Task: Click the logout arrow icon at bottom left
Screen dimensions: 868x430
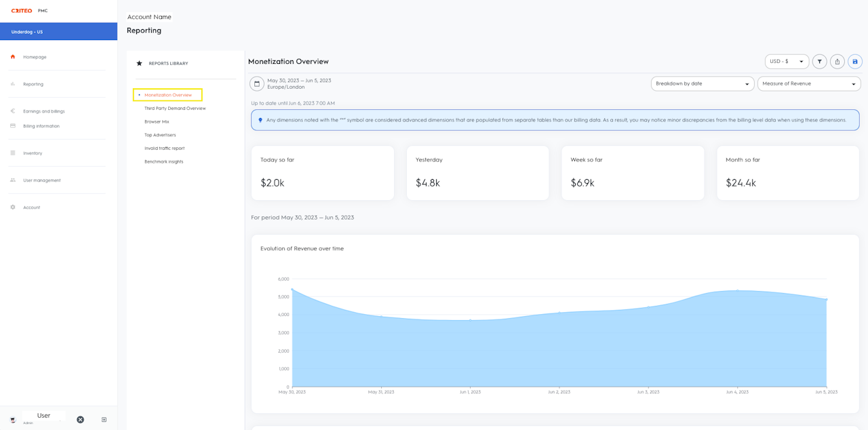Action: point(104,420)
